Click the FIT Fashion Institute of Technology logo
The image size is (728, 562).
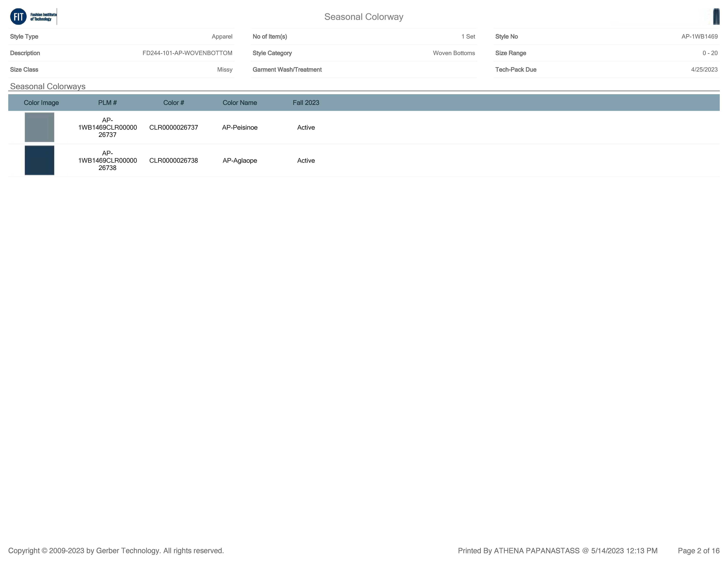point(33,17)
